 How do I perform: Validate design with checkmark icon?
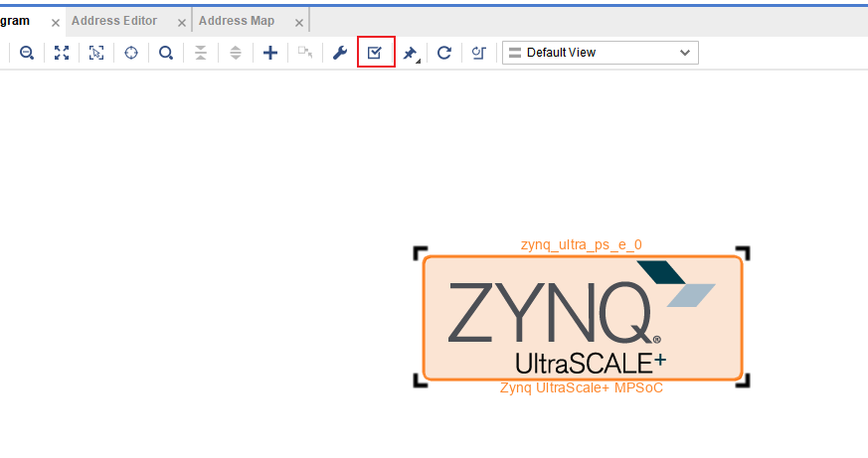pos(375,53)
